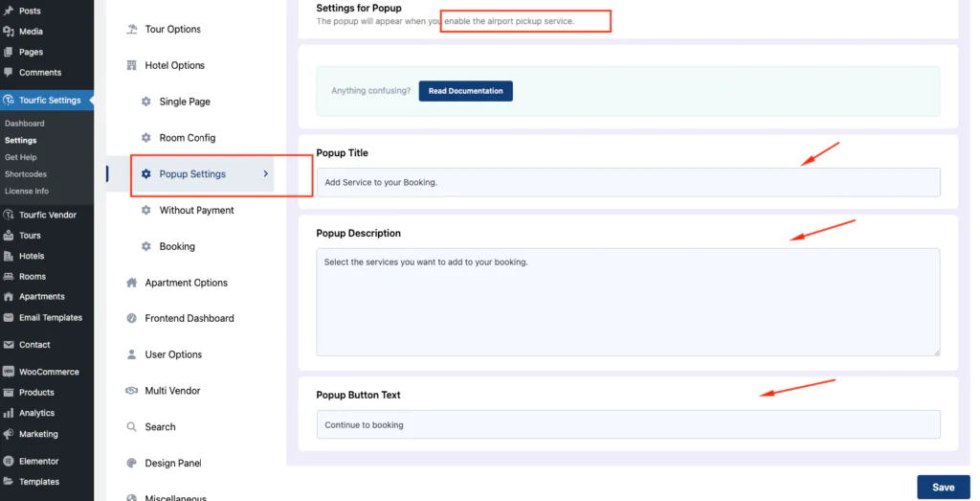Click the Products box icon
The width and height of the screenshot is (980, 501).
pyautogui.click(x=8, y=392)
